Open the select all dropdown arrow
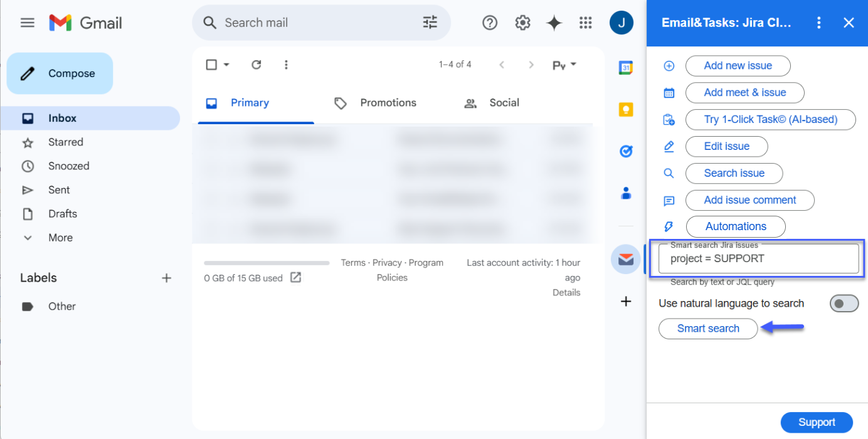The height and width of the screenshot is (439, 868). coord(226,65)
